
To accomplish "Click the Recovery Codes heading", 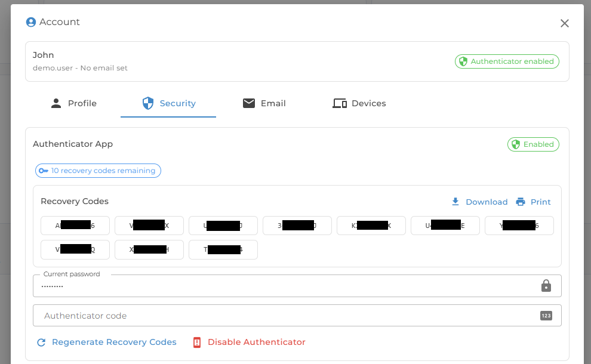I will pyautogui.click(x=75, y=201).
